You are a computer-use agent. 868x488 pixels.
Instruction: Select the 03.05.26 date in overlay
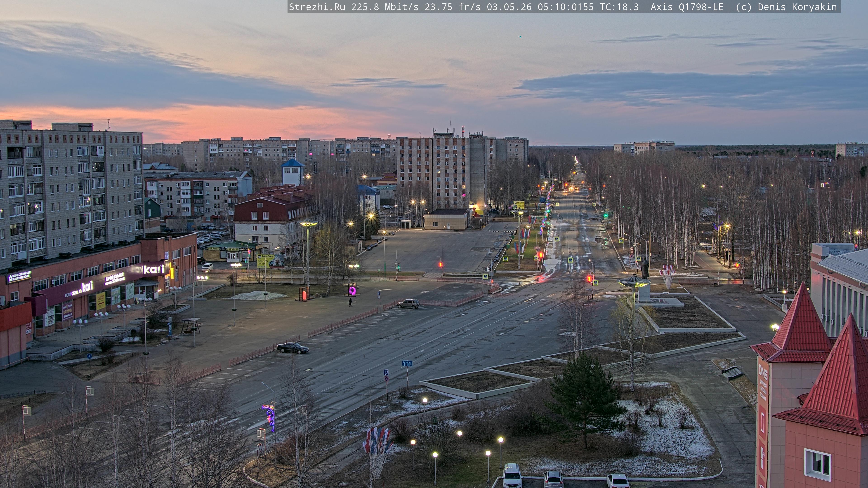[x=509, y=7]
